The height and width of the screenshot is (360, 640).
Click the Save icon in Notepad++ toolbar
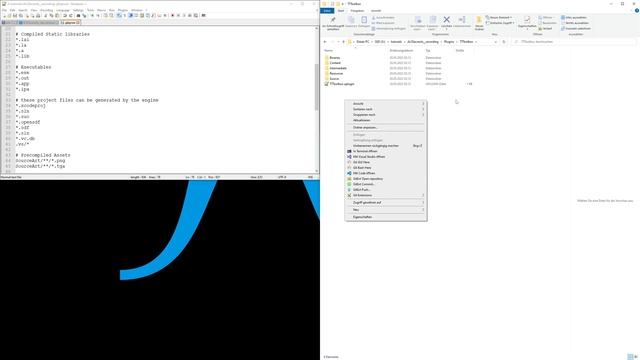pos(15,16)
